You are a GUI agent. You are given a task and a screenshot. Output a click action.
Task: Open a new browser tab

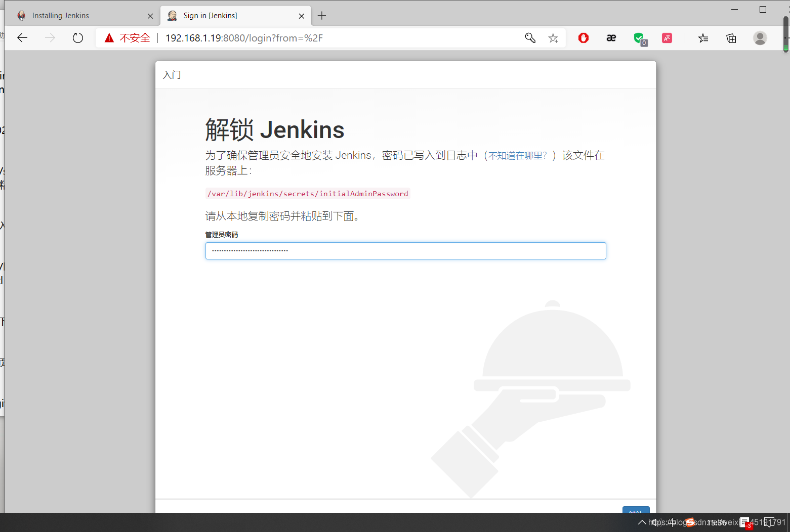322,16
